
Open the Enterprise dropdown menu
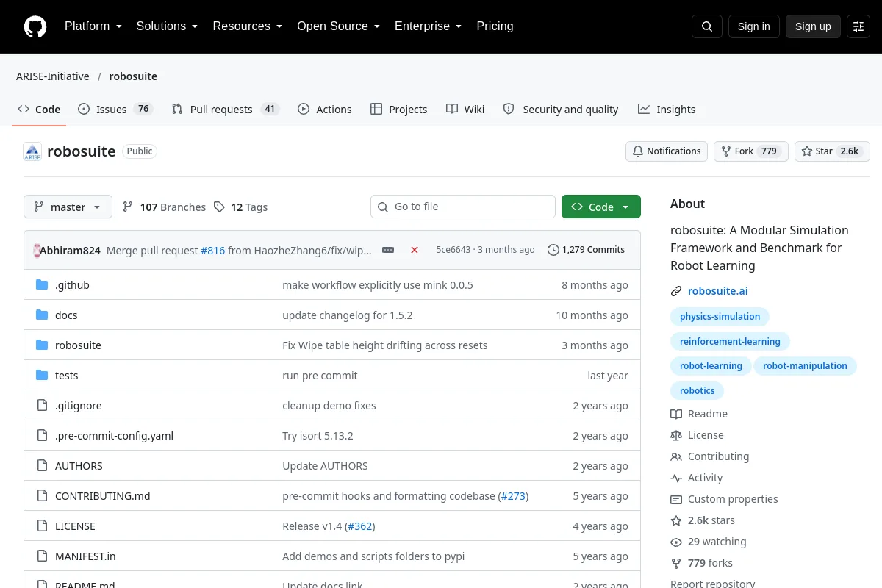[428, 26]
